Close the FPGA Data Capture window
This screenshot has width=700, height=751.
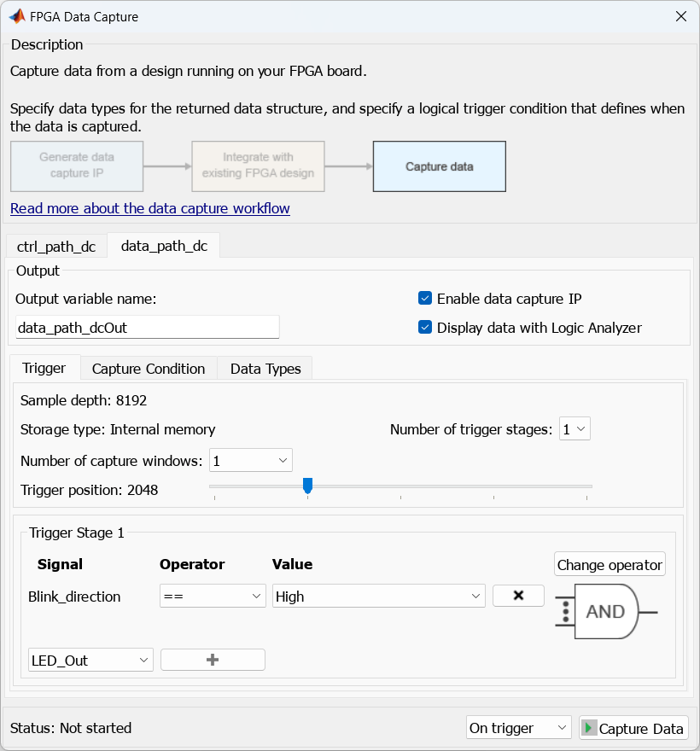[x=680, y=16]
